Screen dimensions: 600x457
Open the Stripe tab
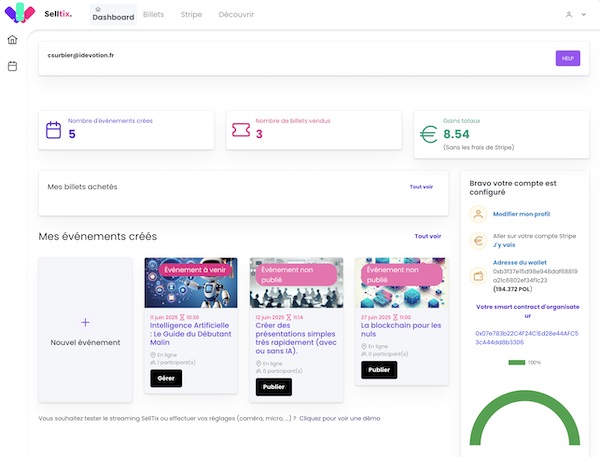(190, 16)
